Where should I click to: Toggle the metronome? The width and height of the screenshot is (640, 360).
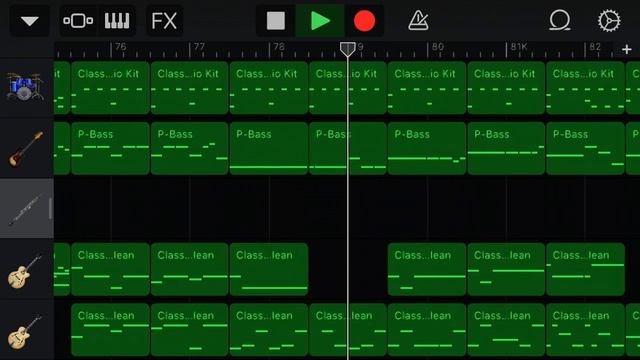[418, 20]
